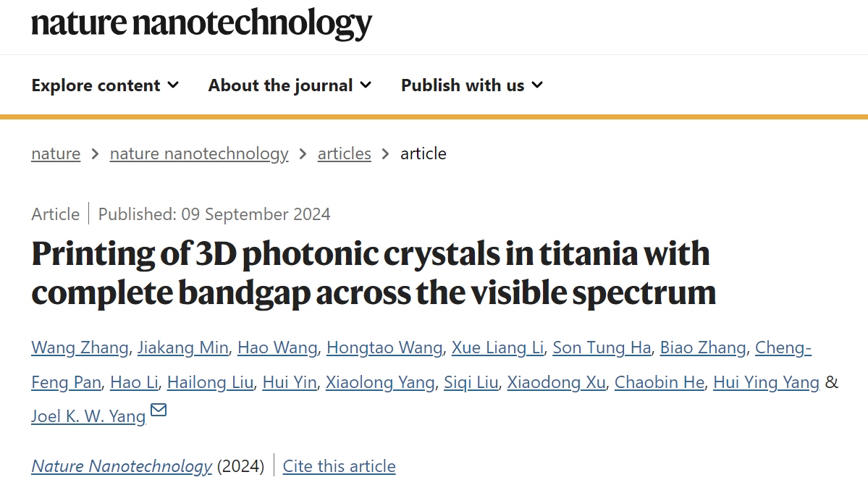Click the email envelope icon beside Joel K. W. Yang
868x493 pixels.
[x=159, y=410]
